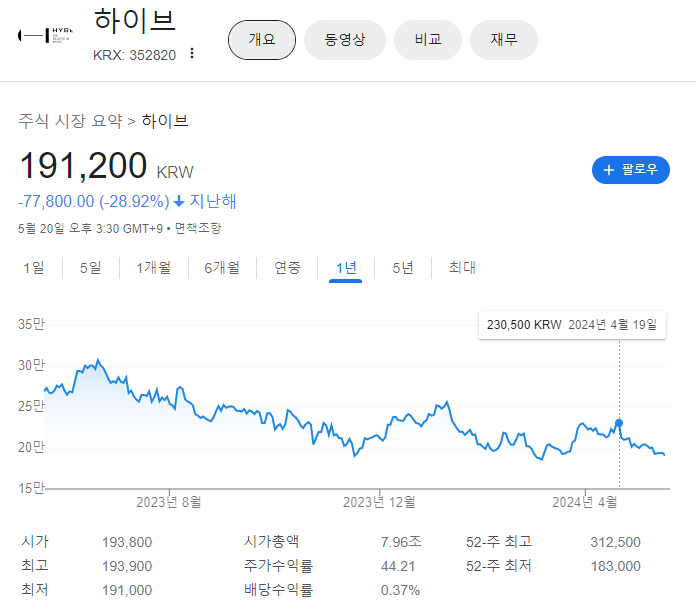Select the 1년 chart range
The height and width of the screenshot is (611, 696).
346,268
